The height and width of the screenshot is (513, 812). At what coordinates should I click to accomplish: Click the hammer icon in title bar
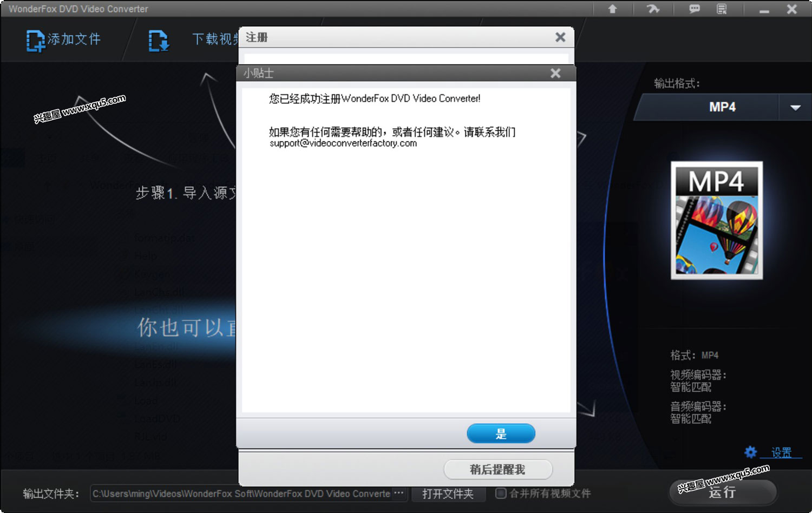(653, 9)
